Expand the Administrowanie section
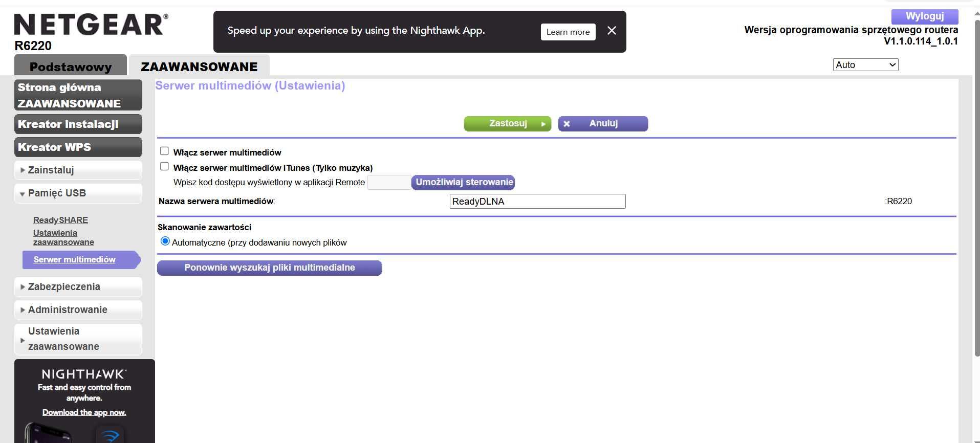980x443 pixels. click(x=78, y=309)
